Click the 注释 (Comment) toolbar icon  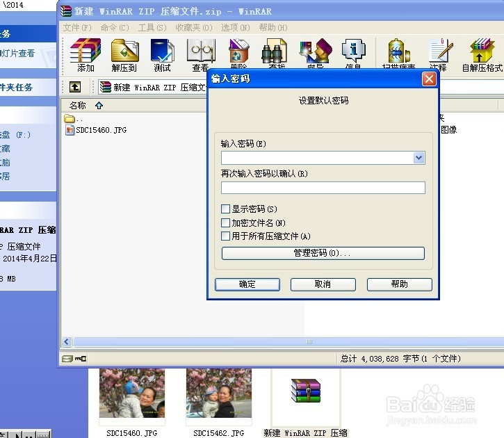coord(441,51)
